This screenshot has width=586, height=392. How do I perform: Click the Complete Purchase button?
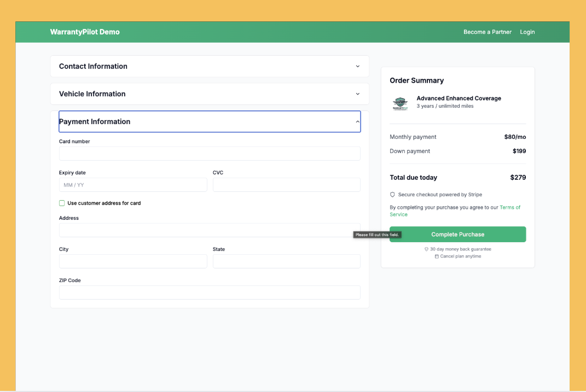tap(457, 235)
